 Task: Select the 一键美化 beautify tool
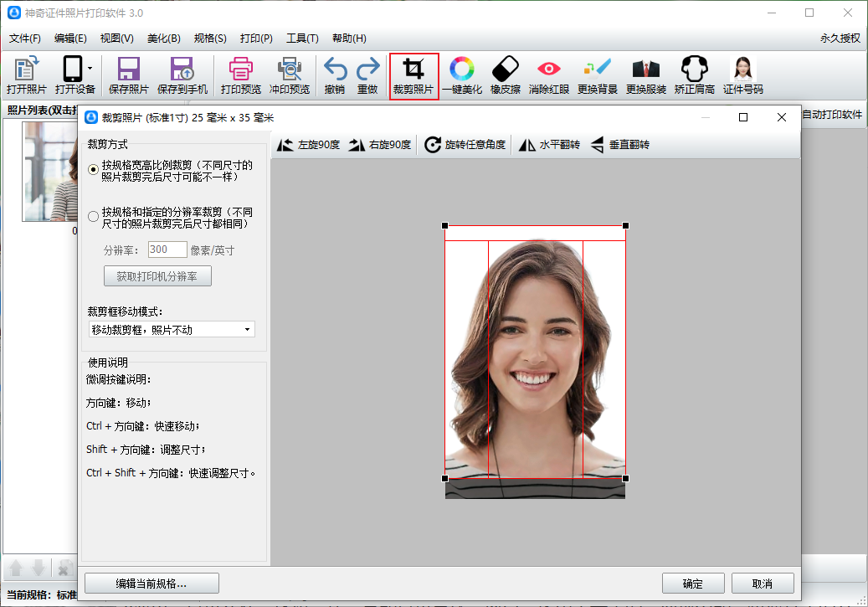[x=462, y=75]
